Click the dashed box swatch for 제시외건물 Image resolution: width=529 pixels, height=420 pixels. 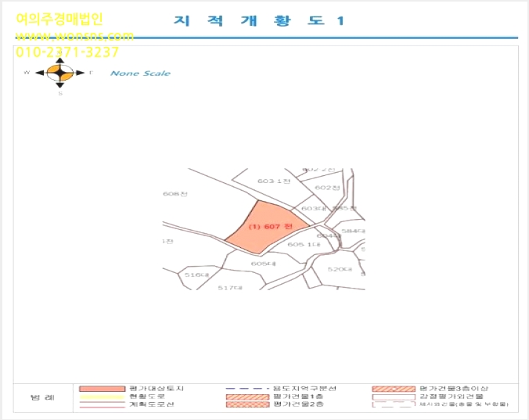(394, 404)
